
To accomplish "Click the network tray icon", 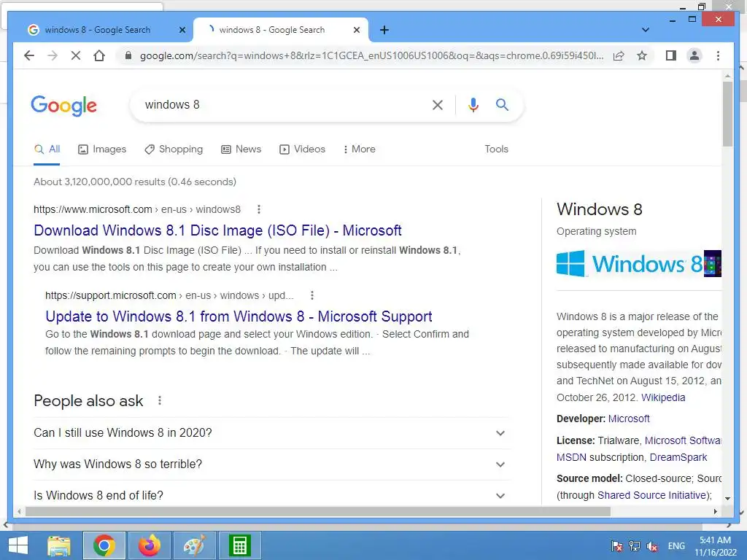I will (x=635, y=546).
